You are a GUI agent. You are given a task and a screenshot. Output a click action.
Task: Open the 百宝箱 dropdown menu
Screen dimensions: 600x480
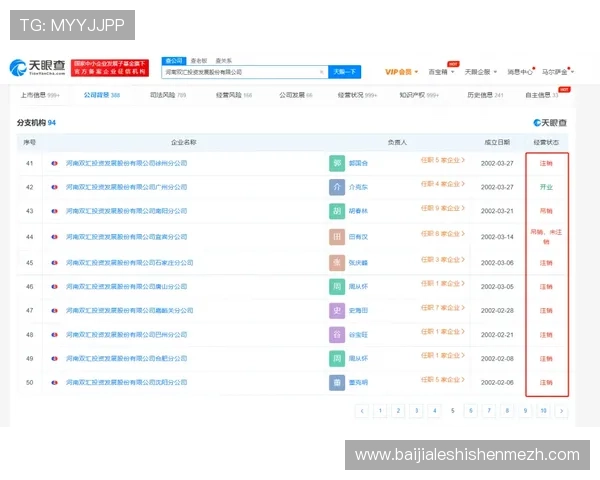441,72
